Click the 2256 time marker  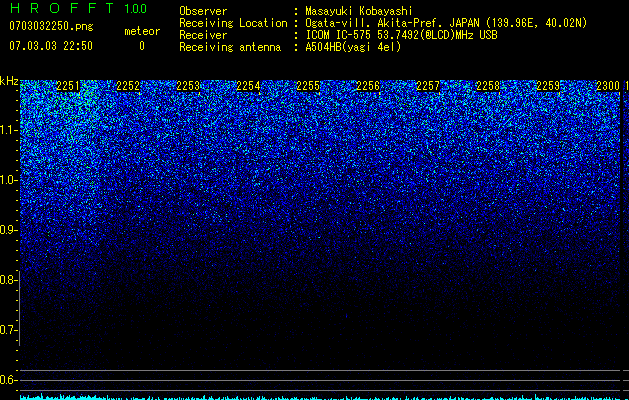point(368,86)
